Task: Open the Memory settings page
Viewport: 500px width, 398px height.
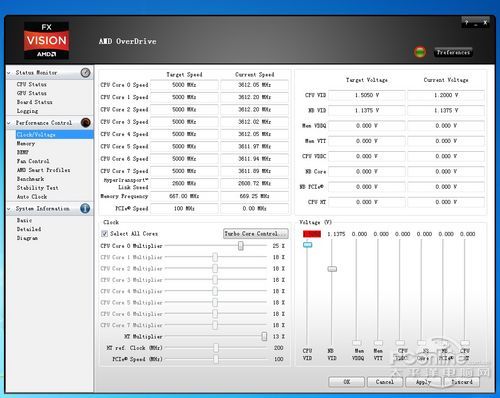Action: (26, 143)
